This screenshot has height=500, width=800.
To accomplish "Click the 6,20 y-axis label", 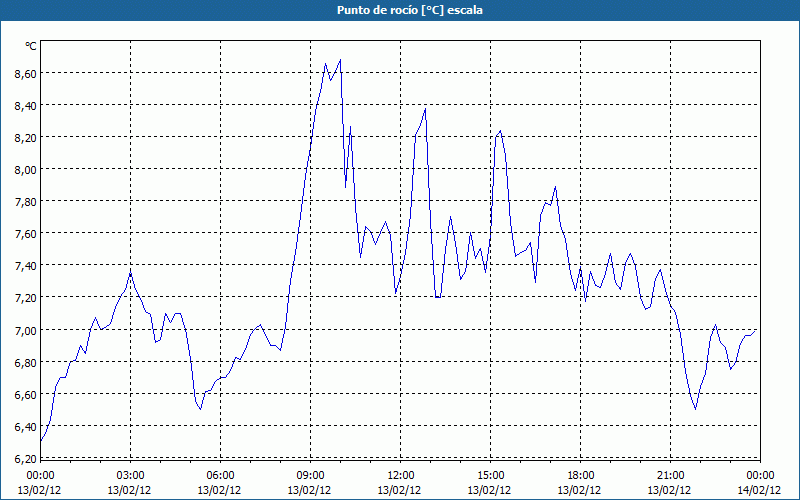I will (x=26, y=459).
